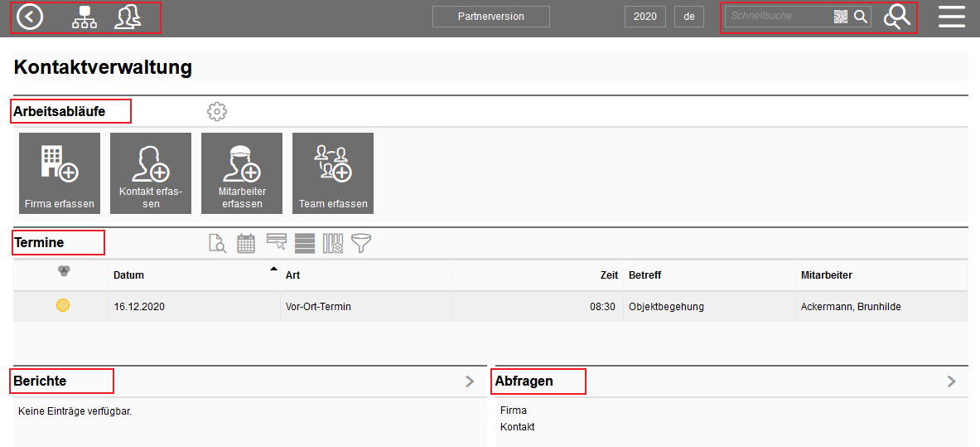Open the hamburger main menu

[x=951, y=17]
